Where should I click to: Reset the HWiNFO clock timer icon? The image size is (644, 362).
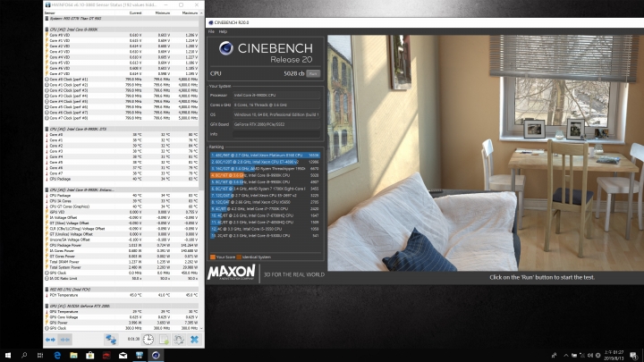[148, 340]
